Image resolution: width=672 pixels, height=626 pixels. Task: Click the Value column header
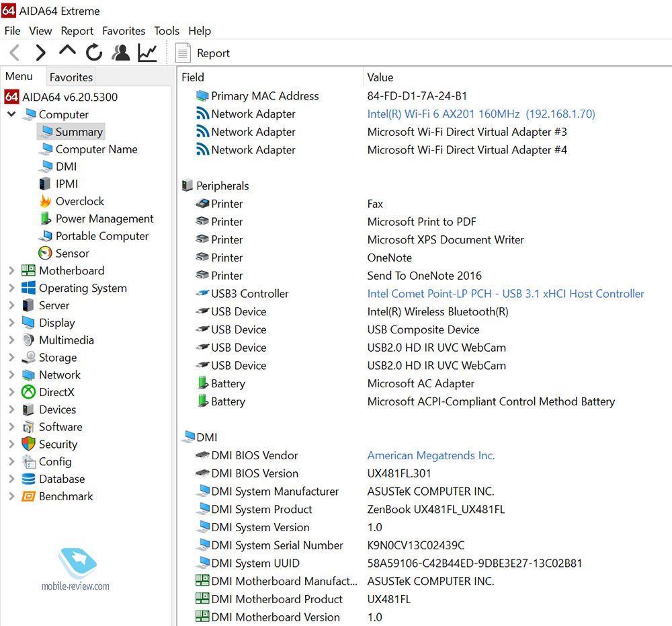pos(380,77)
